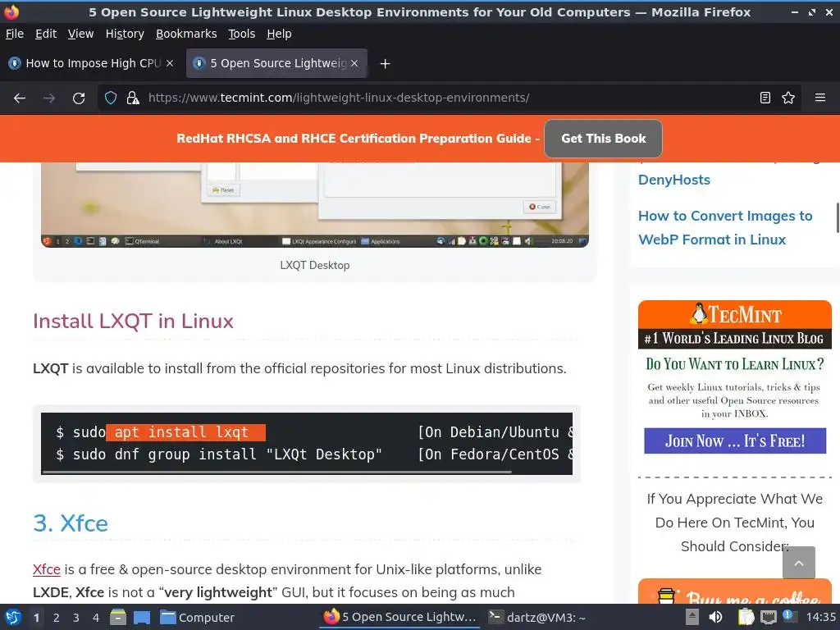Reload the current page
The image size is (840, 630).
(79, 98)
